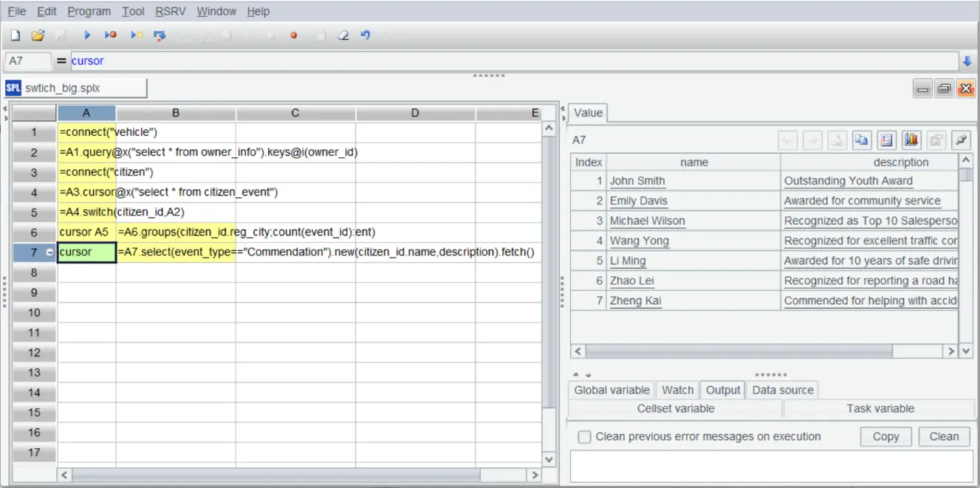This screenshot has width=980, height=488.
Task: Enable Clean previous error messages checkbox
Action: point(584,436)
